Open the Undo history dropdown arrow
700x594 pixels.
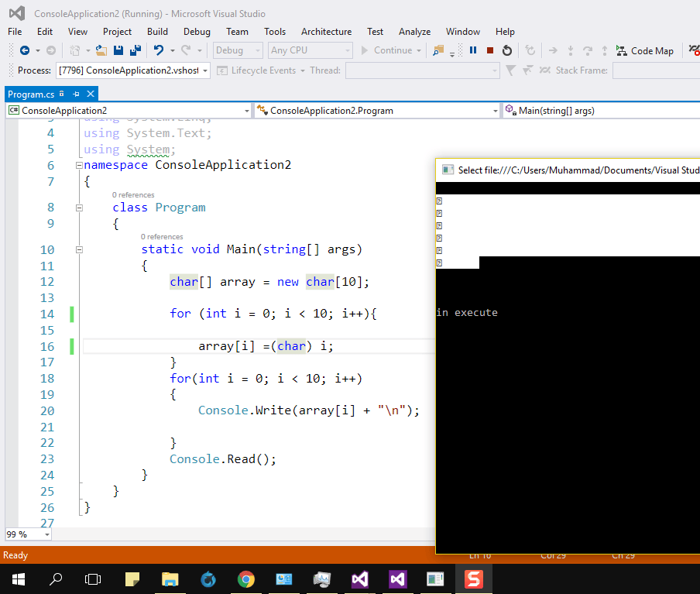173,50
